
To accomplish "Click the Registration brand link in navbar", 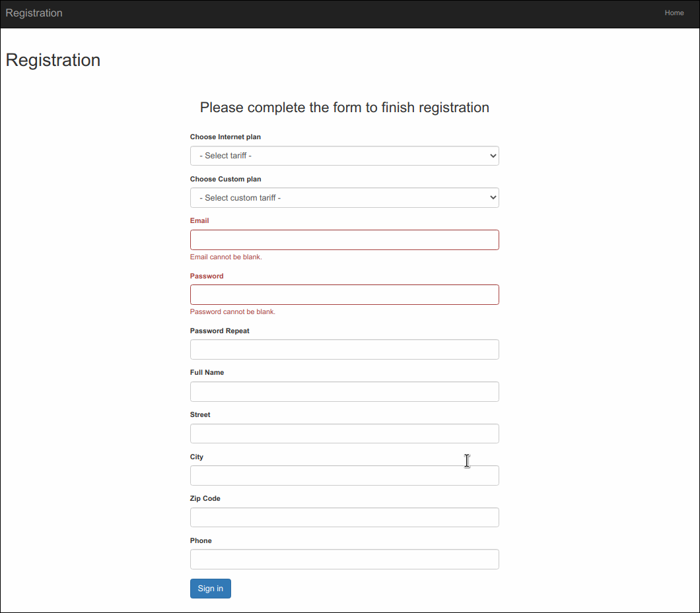I will pos(34,13).
